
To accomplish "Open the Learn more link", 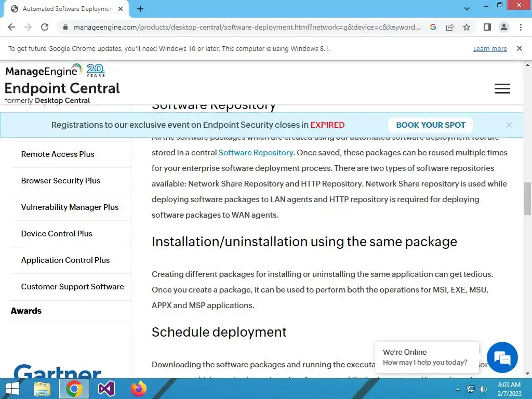I will (x=490, y=48).
